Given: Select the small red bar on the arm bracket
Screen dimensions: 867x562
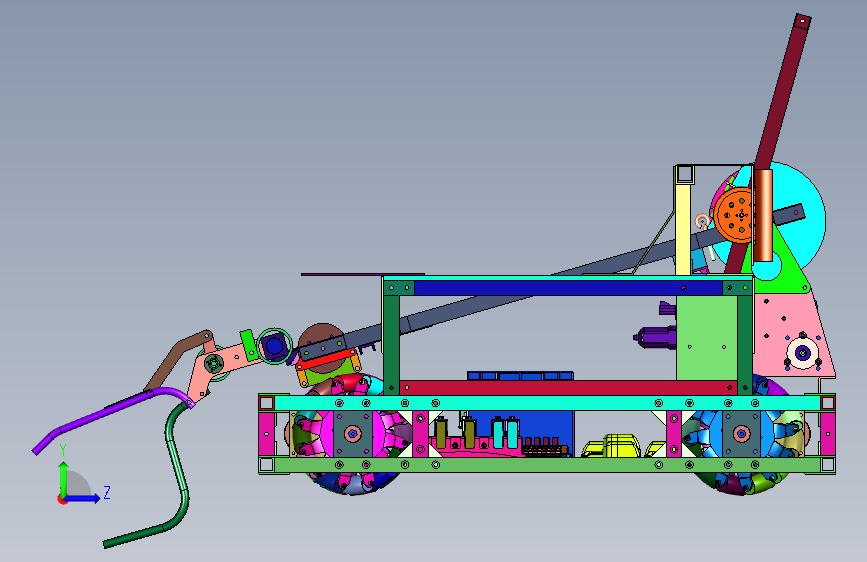Looking at the screenshot, I should tap(326, 360).
